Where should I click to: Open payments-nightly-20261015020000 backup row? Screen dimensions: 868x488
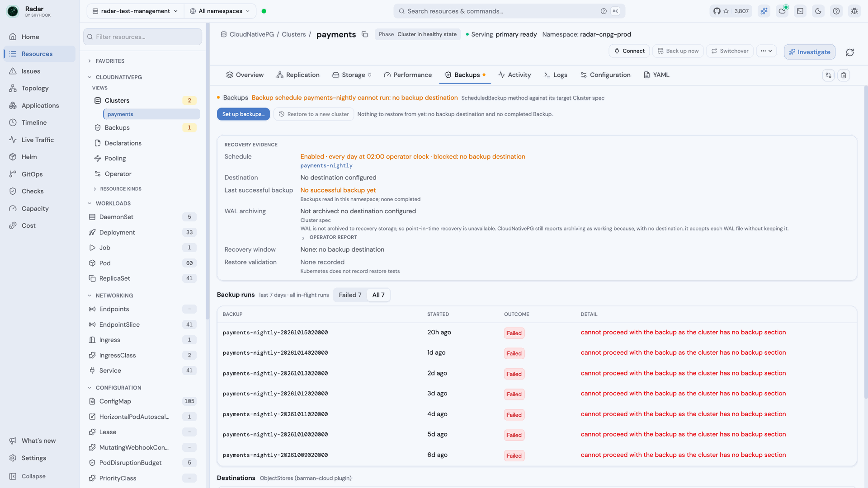tap(537, 333)
